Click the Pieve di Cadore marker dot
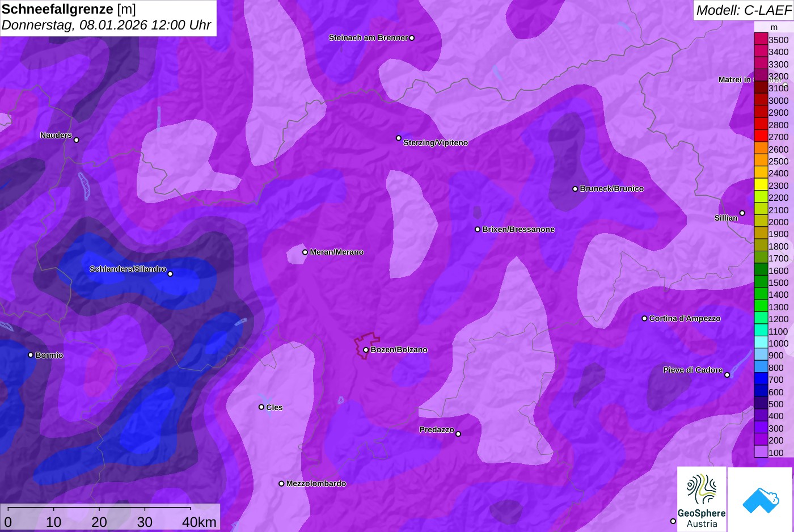 point(727,375)
